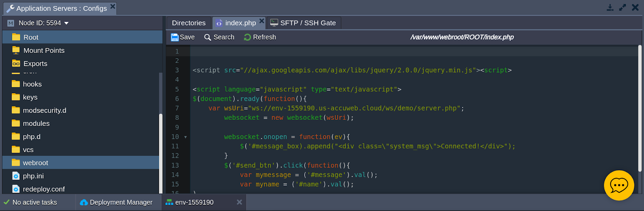Close the index.php tab
The width and height of the screenshot is (644, 211).
tap(262, 21)
